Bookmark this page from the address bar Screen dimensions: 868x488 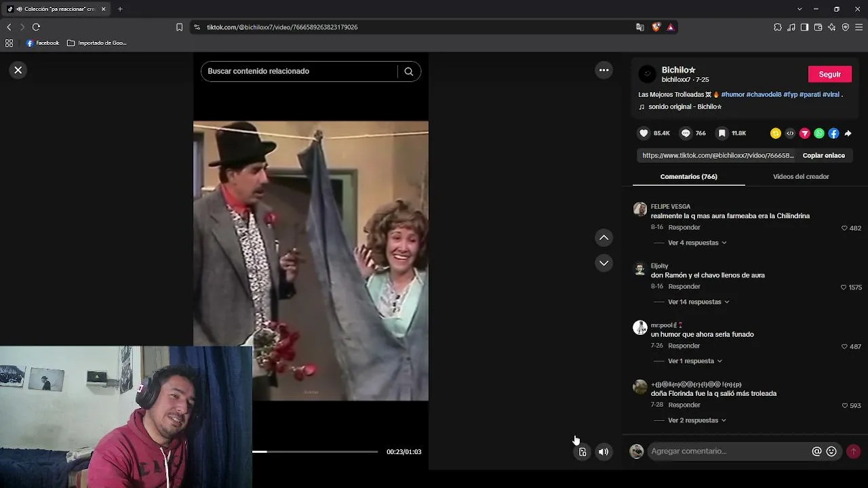point(179,27)
